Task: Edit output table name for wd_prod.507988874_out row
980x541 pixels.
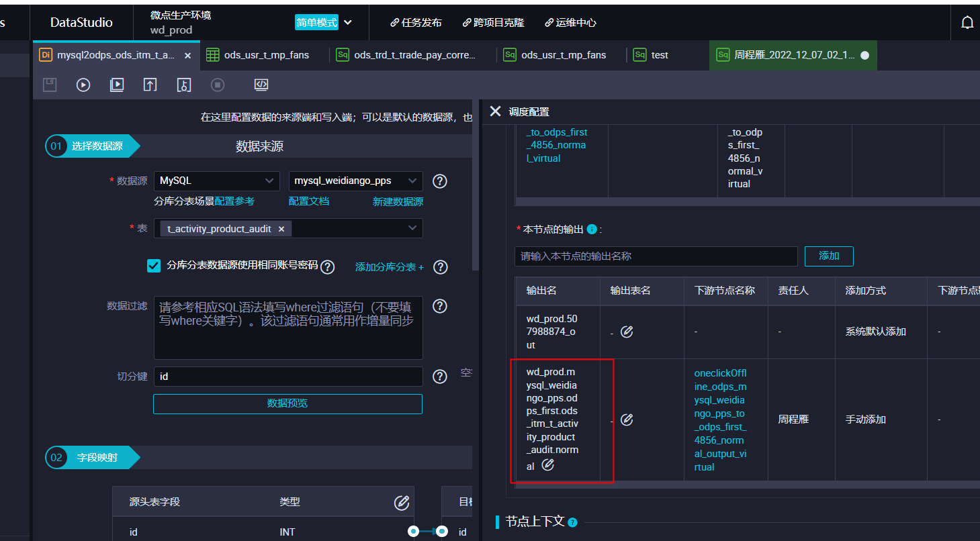Action: (627, 332)
